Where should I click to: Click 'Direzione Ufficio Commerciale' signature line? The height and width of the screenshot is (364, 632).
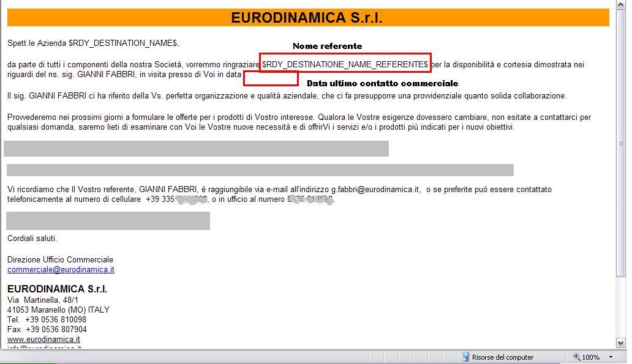coord(60,260)
